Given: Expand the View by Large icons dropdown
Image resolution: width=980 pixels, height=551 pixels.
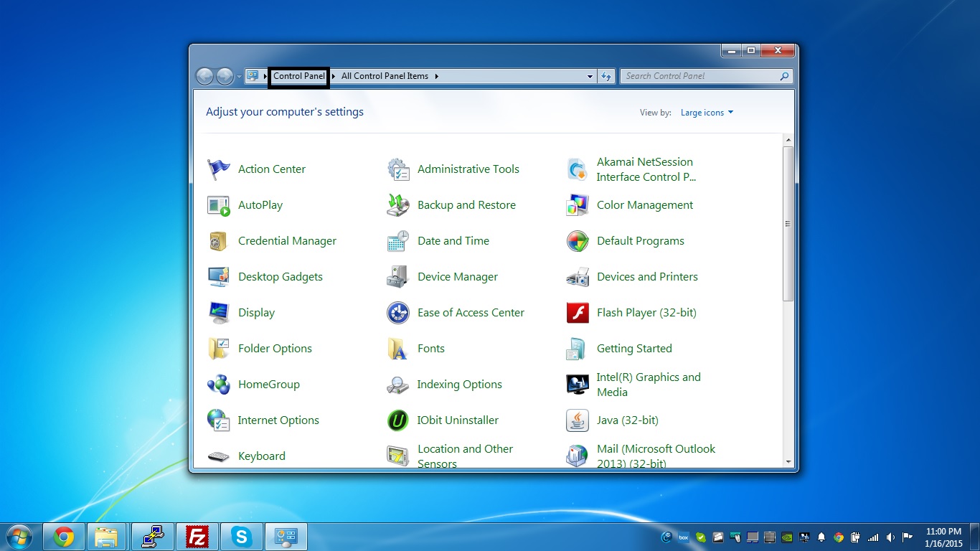Looking at the screenshot, I should 707,113.
